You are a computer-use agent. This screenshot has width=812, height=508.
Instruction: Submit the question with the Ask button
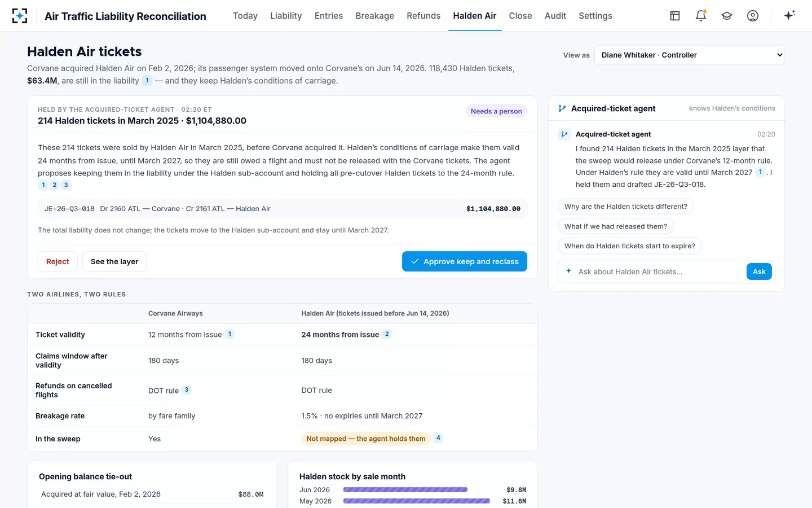tap(759, 271)
